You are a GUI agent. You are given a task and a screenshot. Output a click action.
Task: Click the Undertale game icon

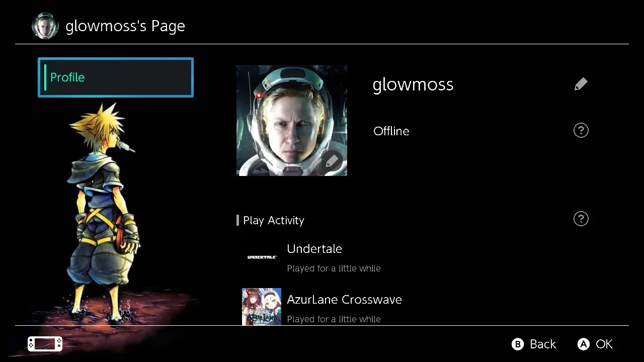pos(262,257)
